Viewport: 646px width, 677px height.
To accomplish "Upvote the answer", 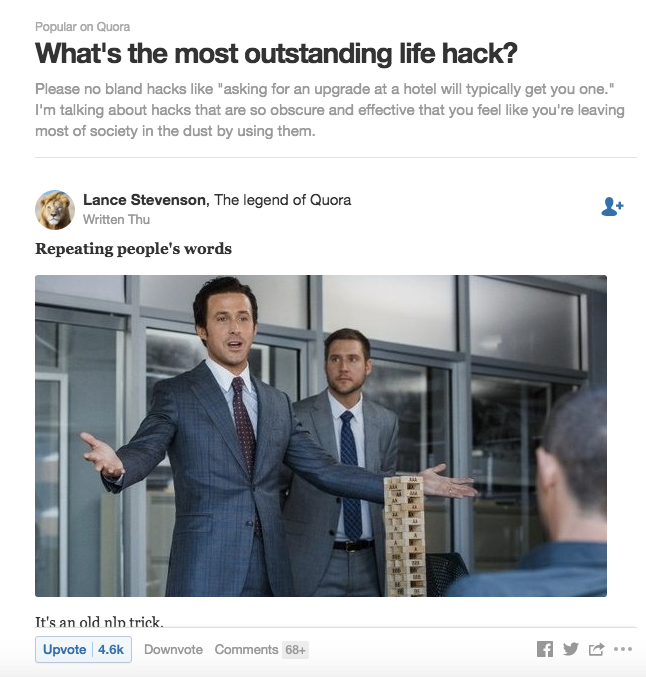I will (x=65, y=649).
